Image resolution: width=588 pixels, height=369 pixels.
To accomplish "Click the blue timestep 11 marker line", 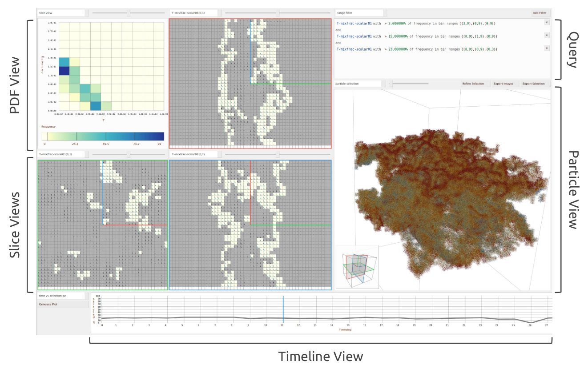I will point(283,309).
